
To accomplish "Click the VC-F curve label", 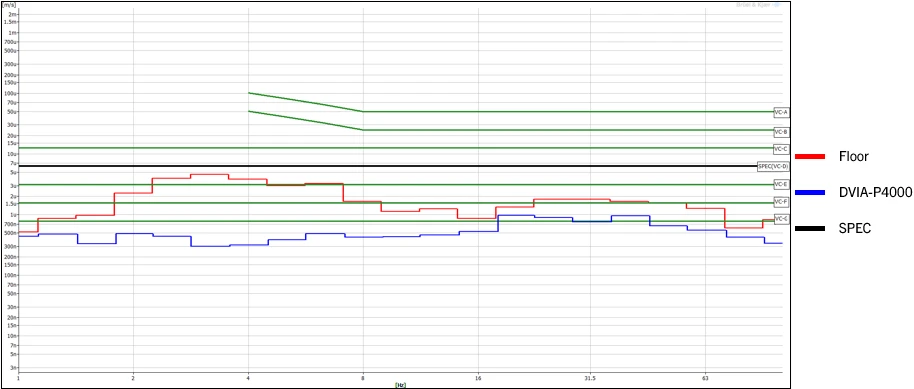I will 781,202.
